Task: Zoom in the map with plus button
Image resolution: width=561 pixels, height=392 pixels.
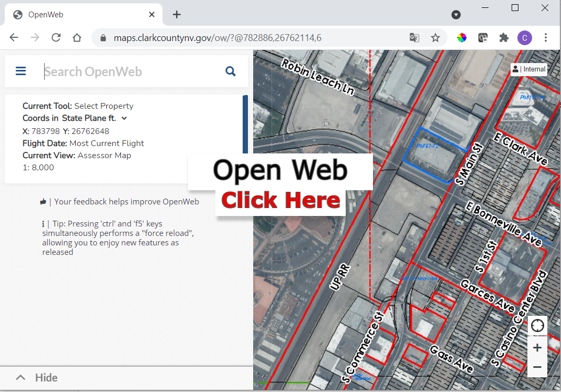Action: pos(537,347)
